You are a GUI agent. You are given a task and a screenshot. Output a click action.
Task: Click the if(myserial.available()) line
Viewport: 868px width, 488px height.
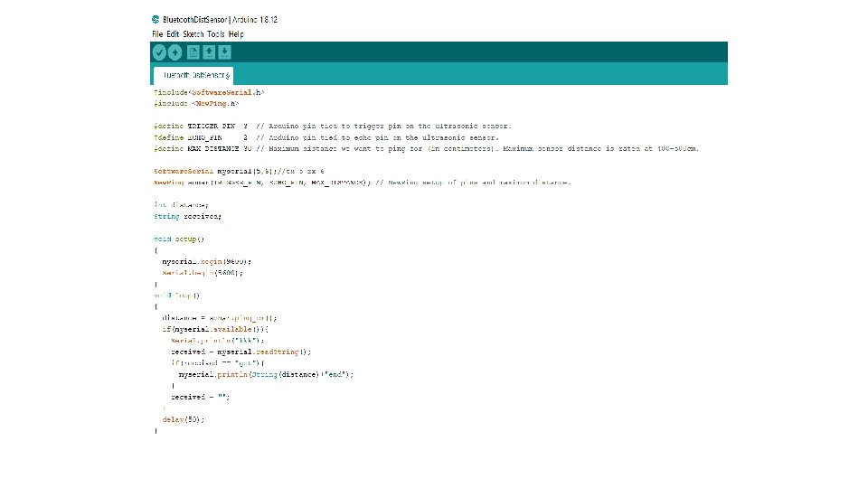[x=215, y=329]
